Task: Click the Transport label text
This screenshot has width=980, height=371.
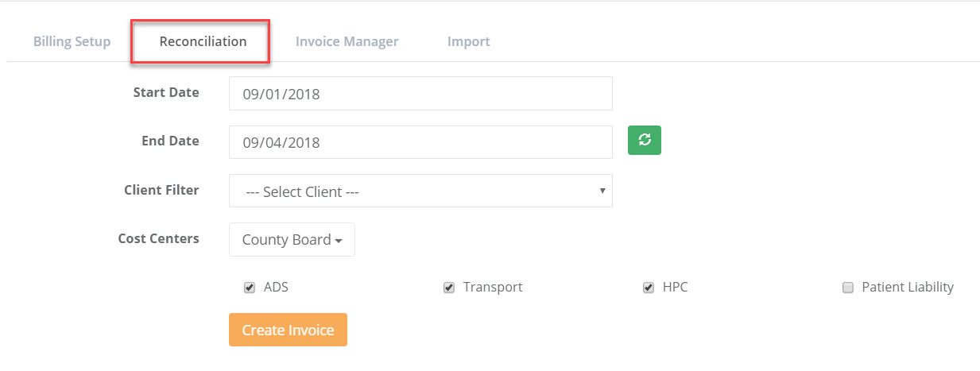Action: (x=493, y=288)
